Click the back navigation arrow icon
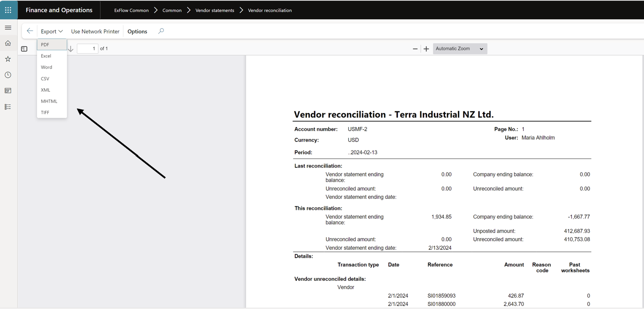This screenshot has height=309, width=644. [x=29, y=31]
